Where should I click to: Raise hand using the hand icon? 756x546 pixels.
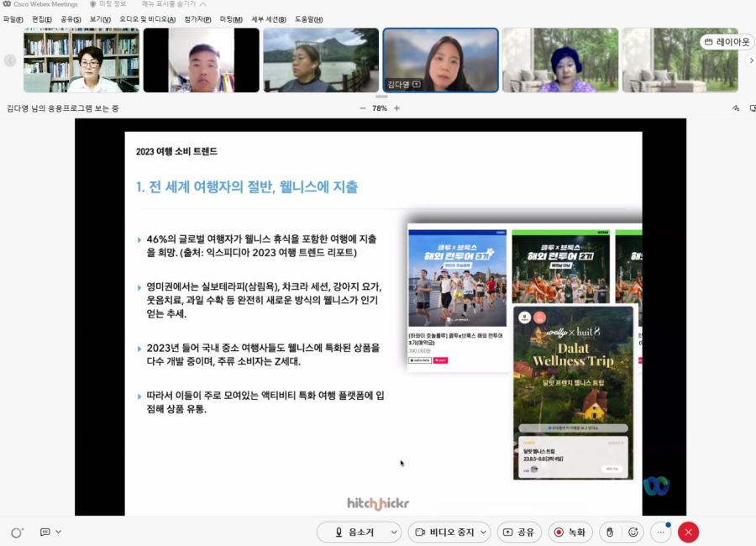coord(609,533)
